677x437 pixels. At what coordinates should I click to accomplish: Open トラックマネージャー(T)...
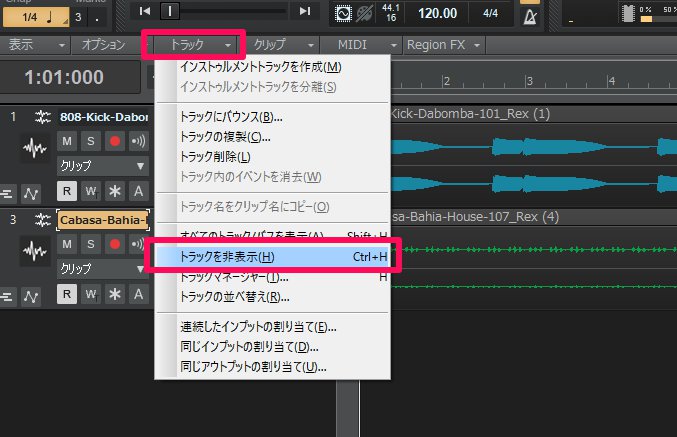pos(272,277)
